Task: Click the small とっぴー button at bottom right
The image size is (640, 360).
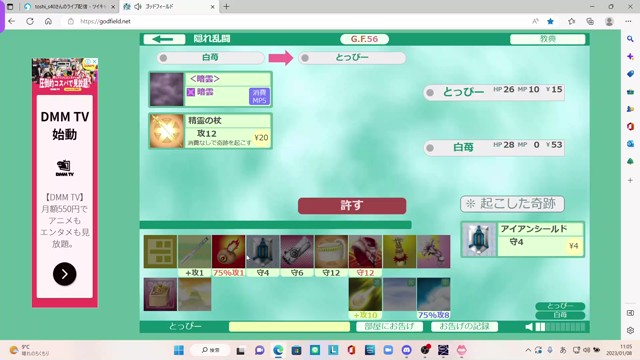Action: point(560,306)
